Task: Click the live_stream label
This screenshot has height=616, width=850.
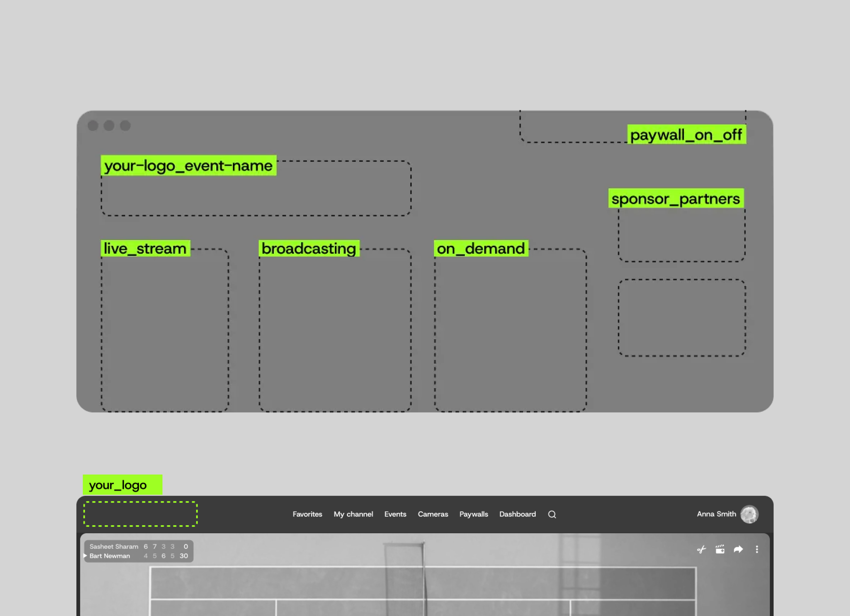Action: coord(145,248)
